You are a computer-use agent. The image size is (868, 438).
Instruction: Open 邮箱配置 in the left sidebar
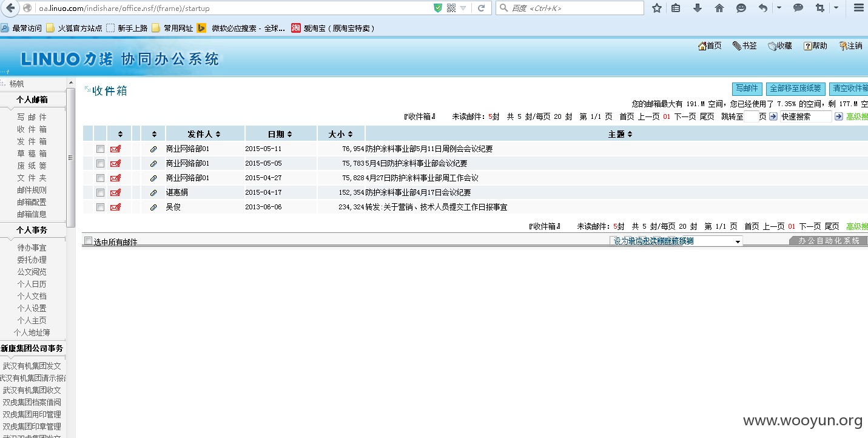point(32,202)
